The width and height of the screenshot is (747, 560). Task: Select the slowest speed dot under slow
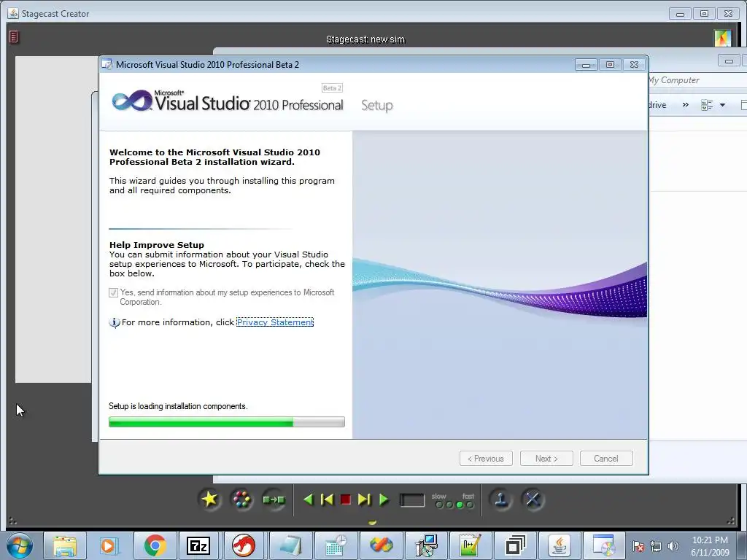tap(438, 505)
